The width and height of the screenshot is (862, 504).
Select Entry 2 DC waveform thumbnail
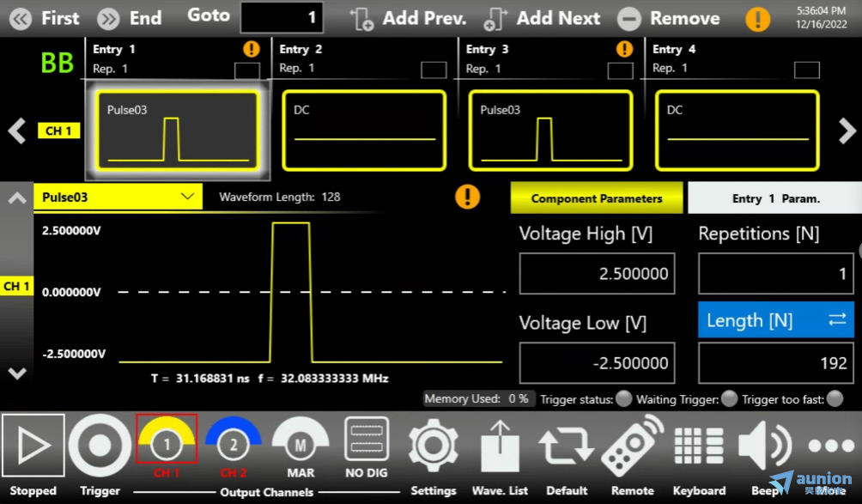pyautogui.click(x=364, y=131)
